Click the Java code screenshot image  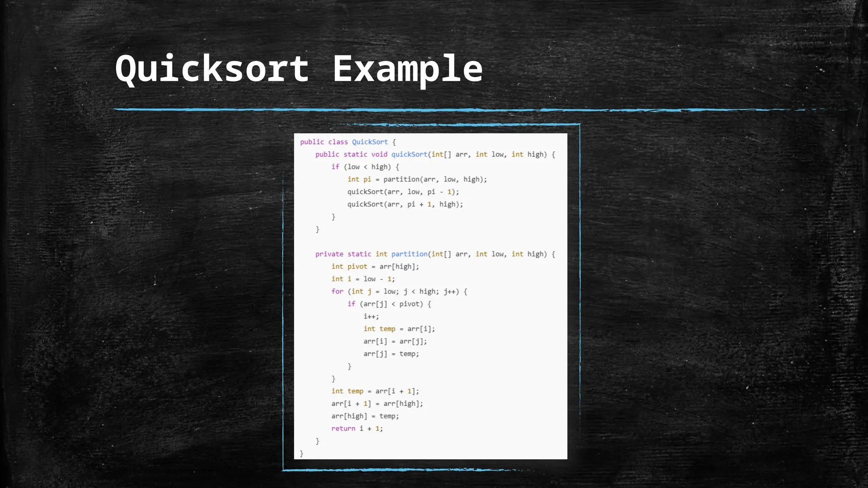(x=431, y=296)
